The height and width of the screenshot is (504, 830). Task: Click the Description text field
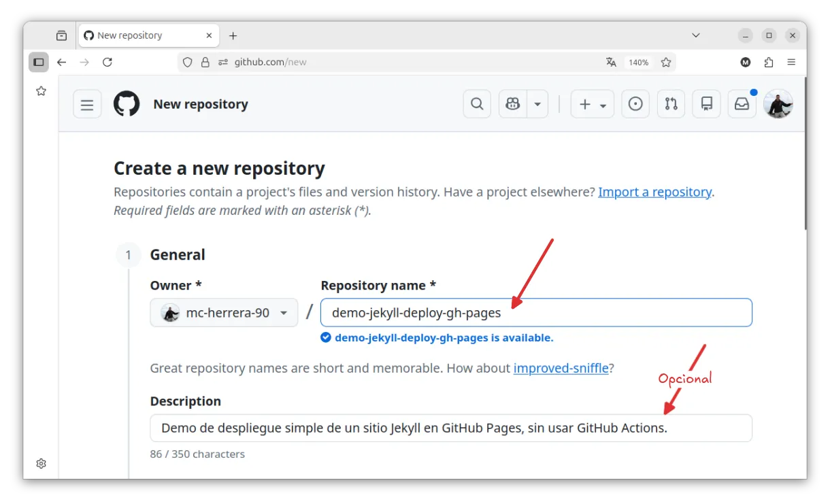point(451,428)
